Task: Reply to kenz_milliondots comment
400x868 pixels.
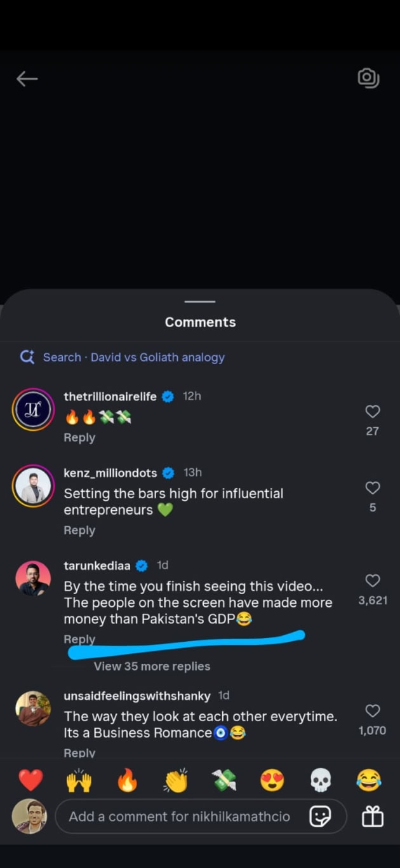Action: (x=79, y=529)
